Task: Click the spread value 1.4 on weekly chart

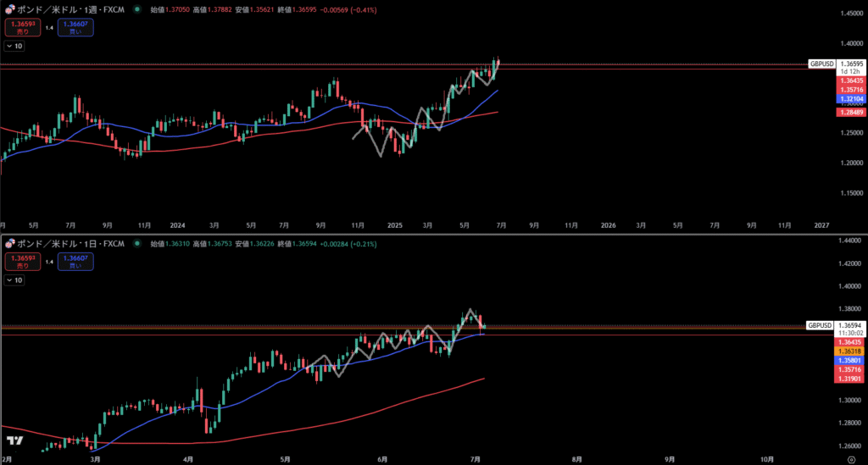Action: pos(49,28)
